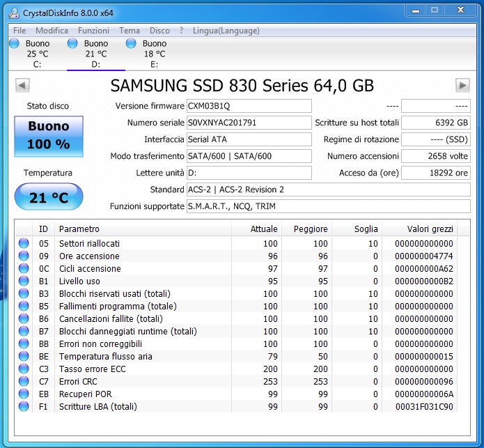Click status orb of Livello uso row
This screenshot has height=448, width=484.
click(24, 281)
